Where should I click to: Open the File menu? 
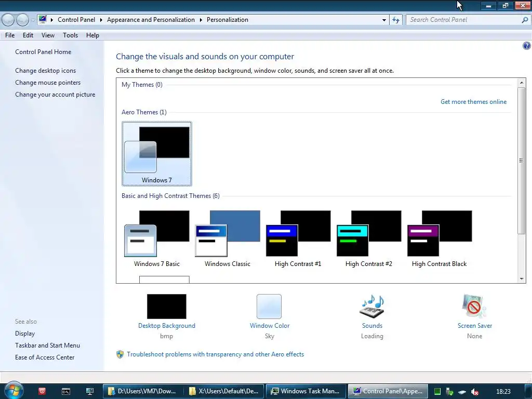coord(10,35)
